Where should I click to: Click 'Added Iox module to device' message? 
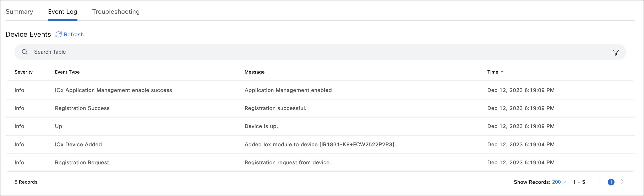click(320, 144)
